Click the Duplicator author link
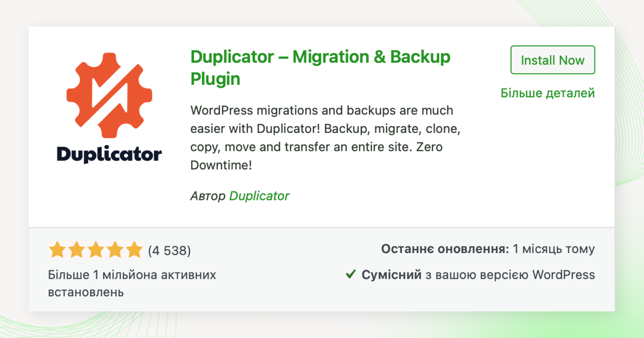The image size is (644, 338). 259,196
